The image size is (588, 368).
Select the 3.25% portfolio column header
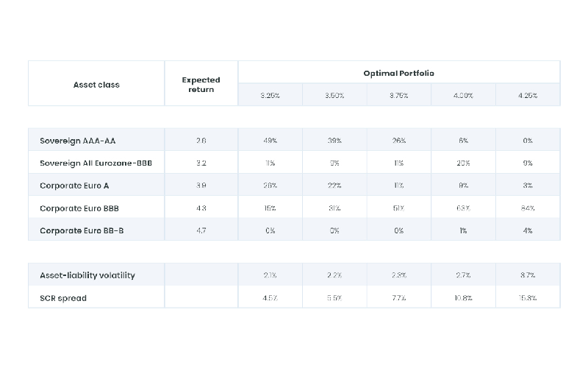point(270,96)
